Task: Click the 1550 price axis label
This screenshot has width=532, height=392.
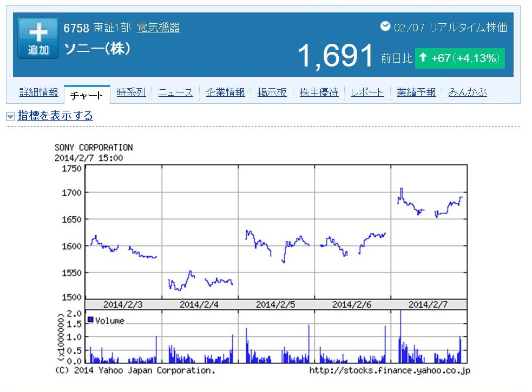Action: [x=71, y=273]
